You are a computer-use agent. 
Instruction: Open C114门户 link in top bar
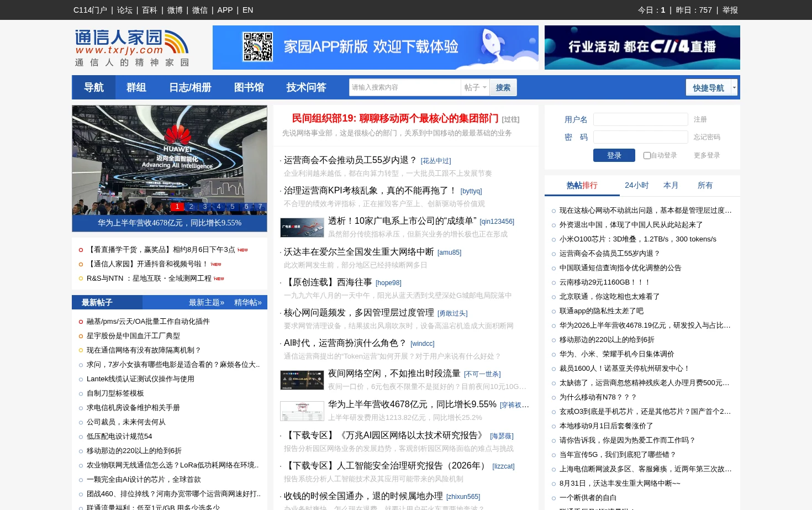tap(90, 10)
